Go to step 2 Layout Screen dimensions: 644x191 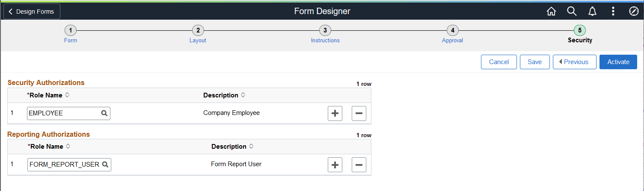coord(198,34)
